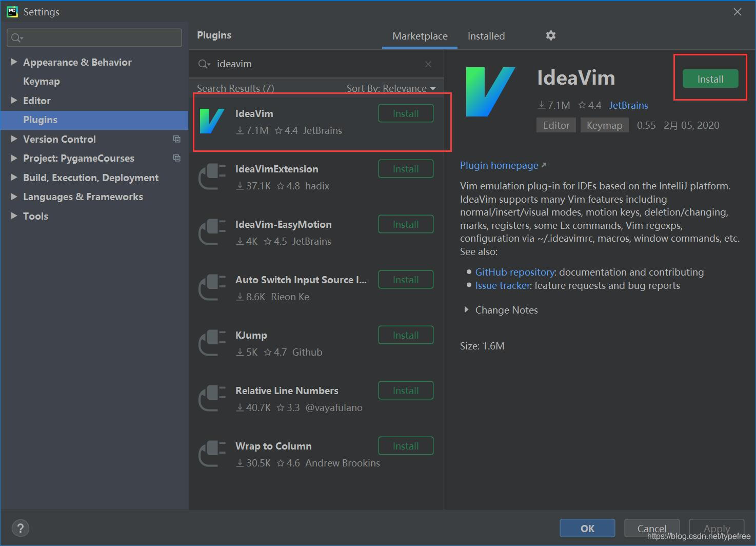This screenshot has height=546, width=756.
Task: Open the GitHub repository link
Action: (514, 272)
